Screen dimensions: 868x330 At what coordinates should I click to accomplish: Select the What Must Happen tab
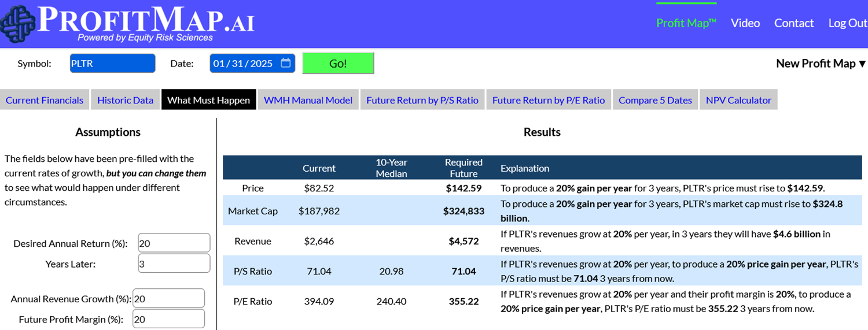coord(208,100)
